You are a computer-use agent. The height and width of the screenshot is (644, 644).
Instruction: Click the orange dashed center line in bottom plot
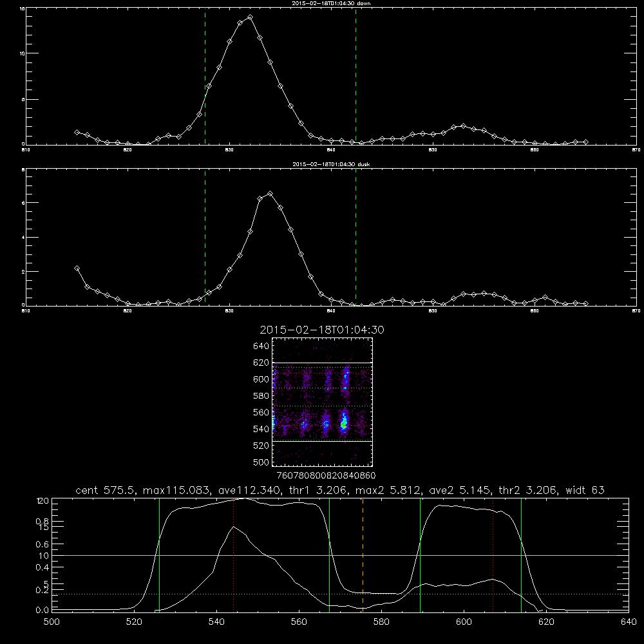click(x=363, y=555)
